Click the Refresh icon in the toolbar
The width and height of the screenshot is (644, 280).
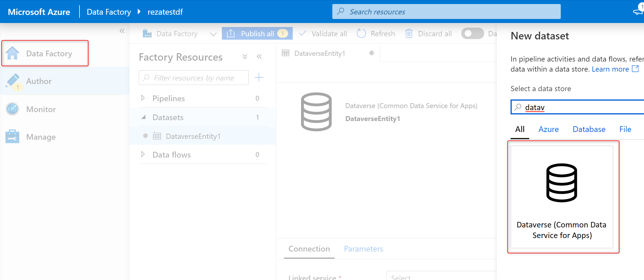[x=361, y=33]
